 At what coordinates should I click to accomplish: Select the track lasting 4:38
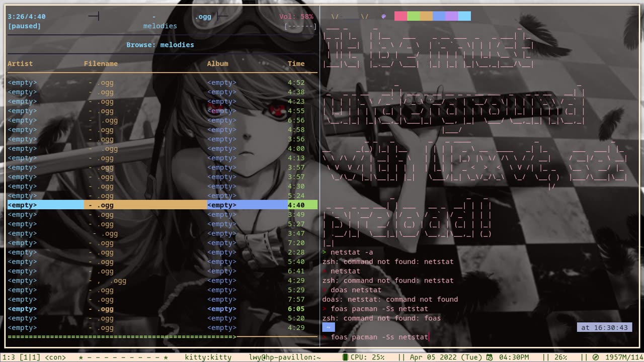click(x=163, y=92)
